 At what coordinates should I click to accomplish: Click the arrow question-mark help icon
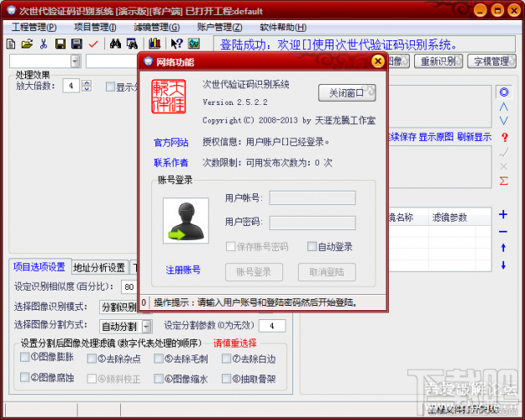click(176, 44)
